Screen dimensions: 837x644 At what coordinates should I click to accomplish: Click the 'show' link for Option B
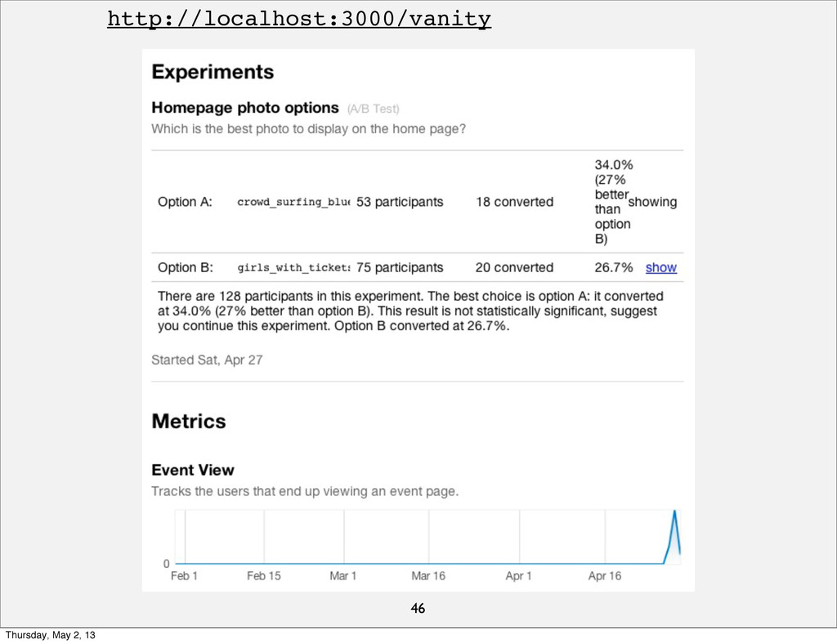(x=660, y=268)
